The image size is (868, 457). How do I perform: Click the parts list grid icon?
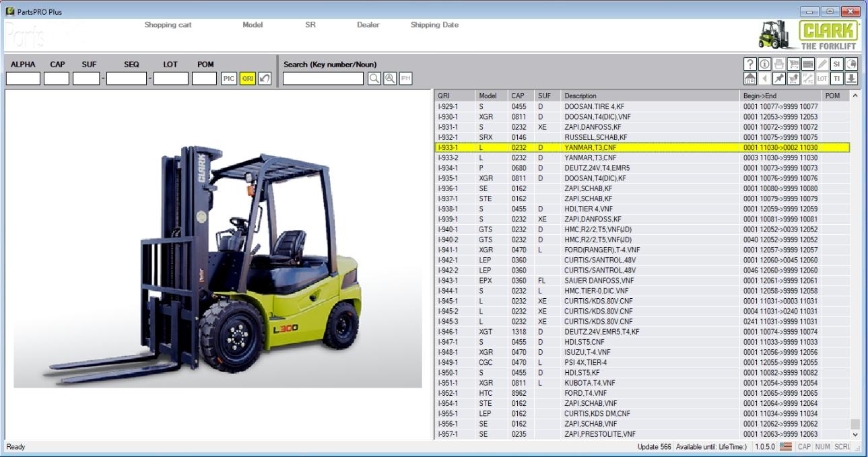(x=808, y=65)
